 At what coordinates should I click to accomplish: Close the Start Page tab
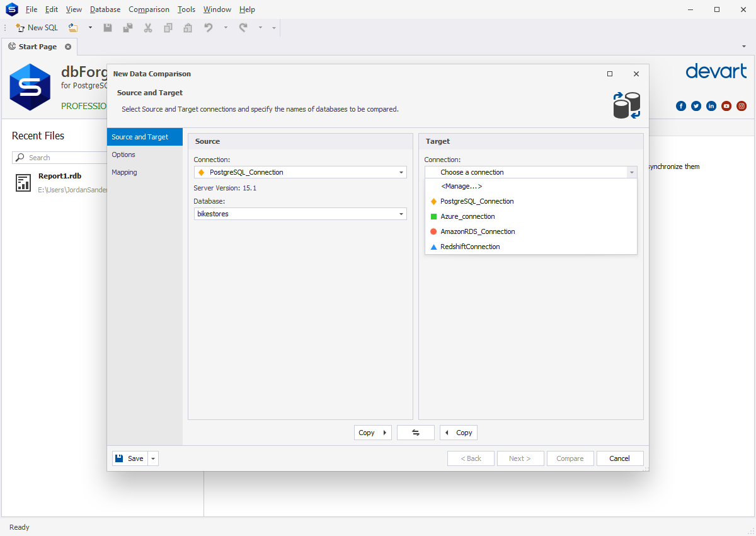coord(68,47)
